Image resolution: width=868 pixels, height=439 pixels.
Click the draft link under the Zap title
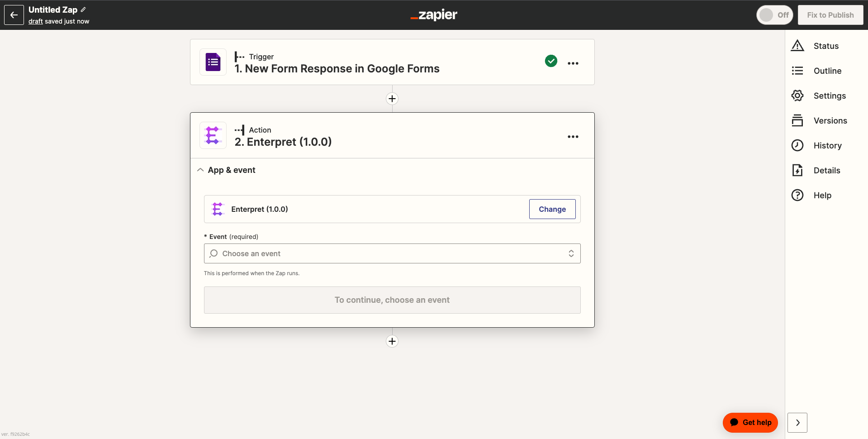36,21
